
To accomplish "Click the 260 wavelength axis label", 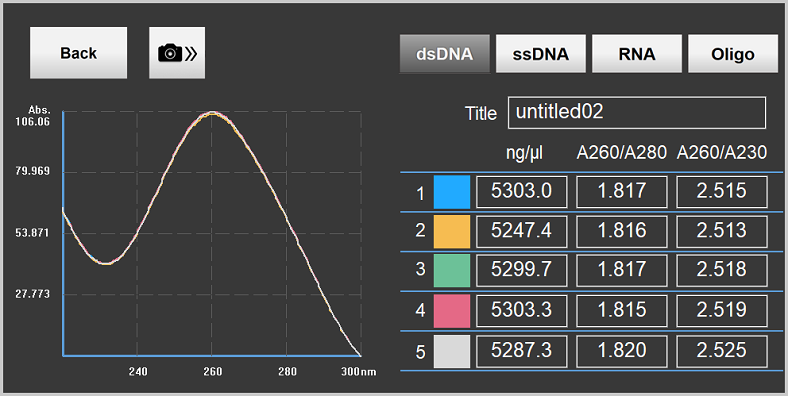I will pyautogui.click(x=213, y=372).
